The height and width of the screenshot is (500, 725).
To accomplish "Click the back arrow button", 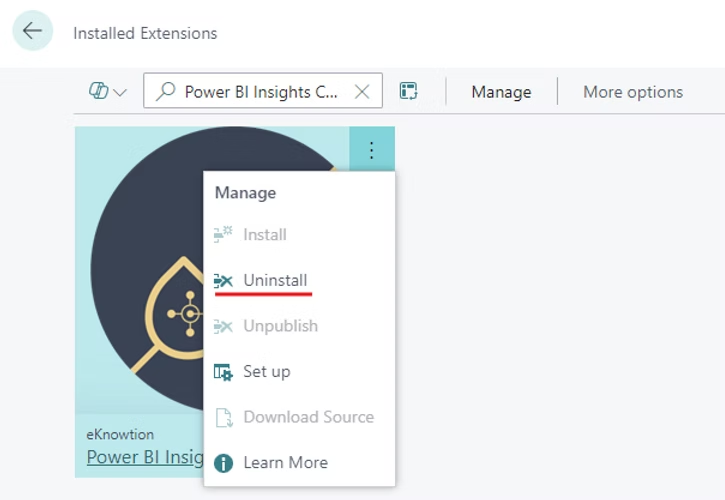I will (x=32, y=31).
